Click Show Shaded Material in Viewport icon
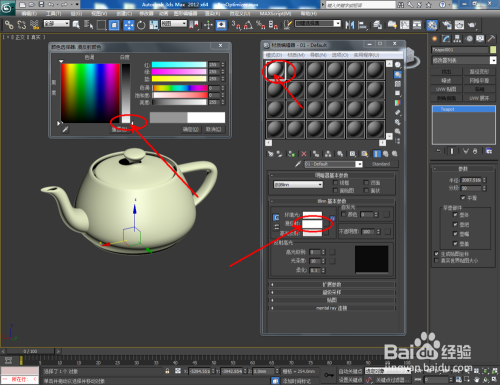Image resolution: width=500 pixels, height=385 pixels. (x=352, y=154)
